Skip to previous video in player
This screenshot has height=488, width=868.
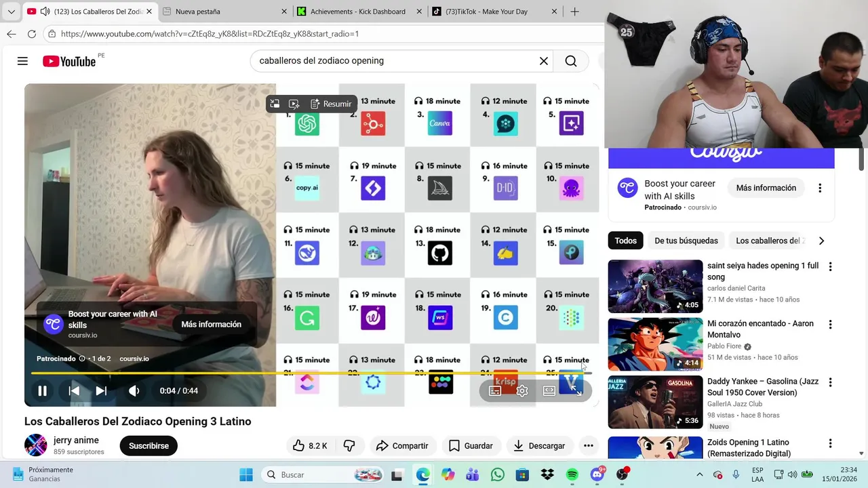click(74, 390)
